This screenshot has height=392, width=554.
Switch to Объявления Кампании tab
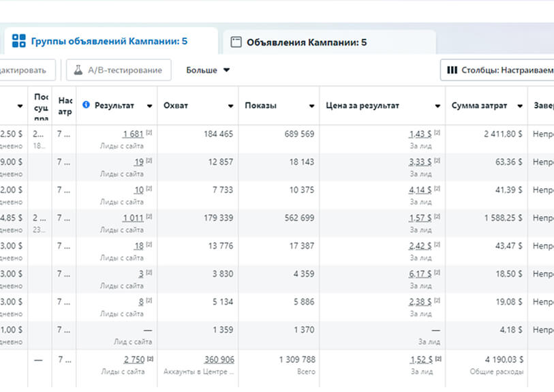(306, 42)
